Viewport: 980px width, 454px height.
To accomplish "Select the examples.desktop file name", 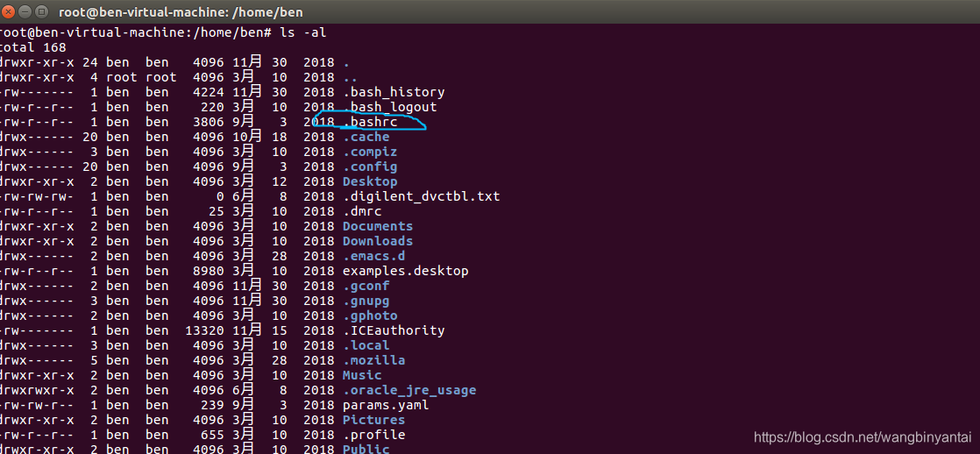I will pyautogui.click(x=406, y=272).
